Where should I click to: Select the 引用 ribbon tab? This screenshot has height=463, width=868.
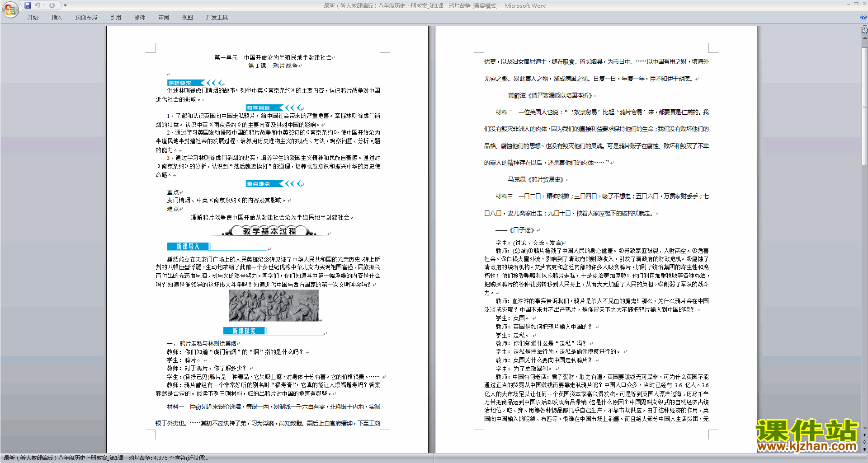[x=116, y=18]
